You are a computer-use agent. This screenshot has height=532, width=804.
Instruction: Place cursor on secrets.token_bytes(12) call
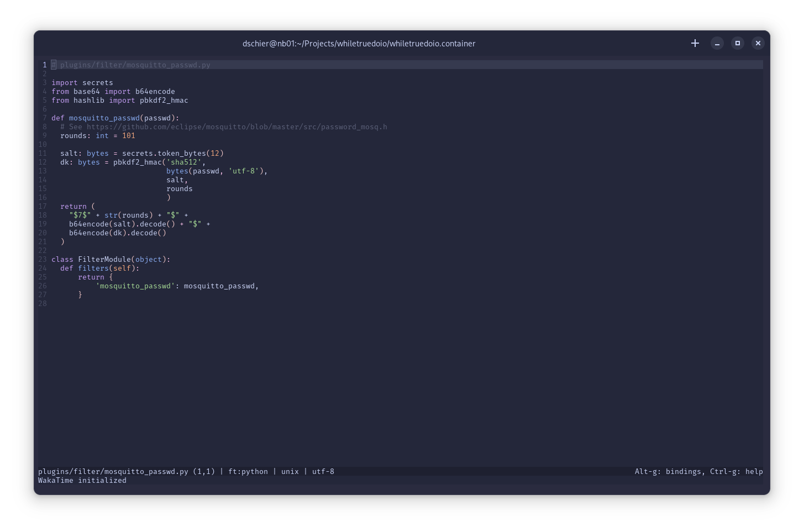[172, 154]
